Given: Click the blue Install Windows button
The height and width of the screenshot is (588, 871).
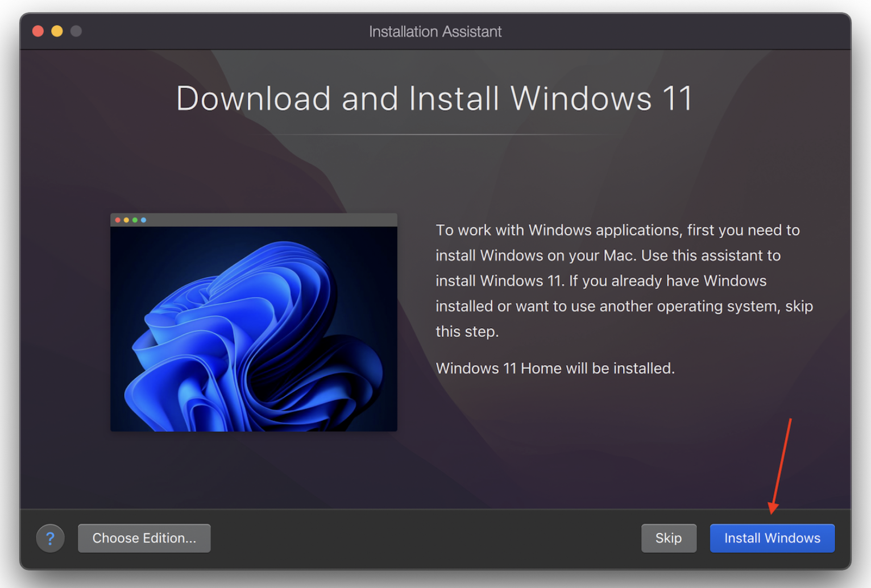Looking at the screenshot, I should (772, 538).
